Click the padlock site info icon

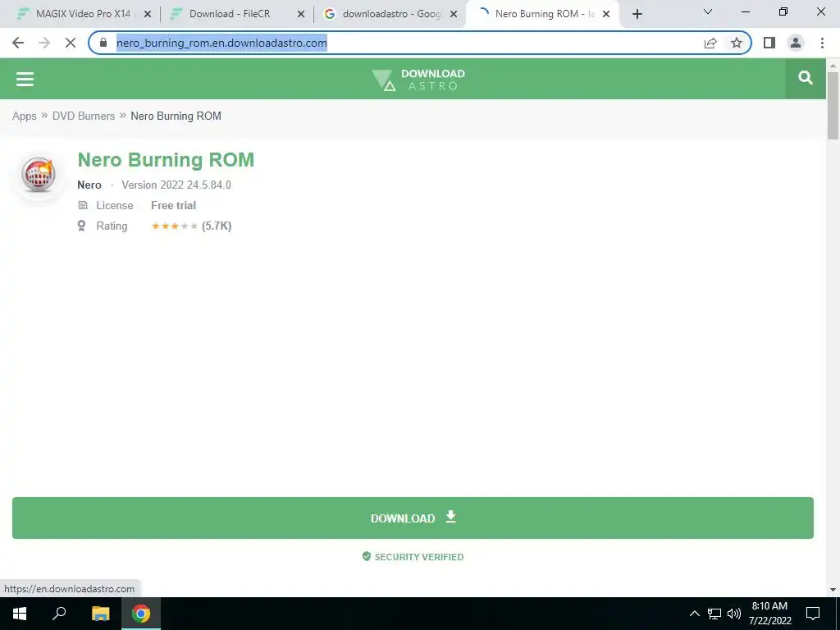103,43
